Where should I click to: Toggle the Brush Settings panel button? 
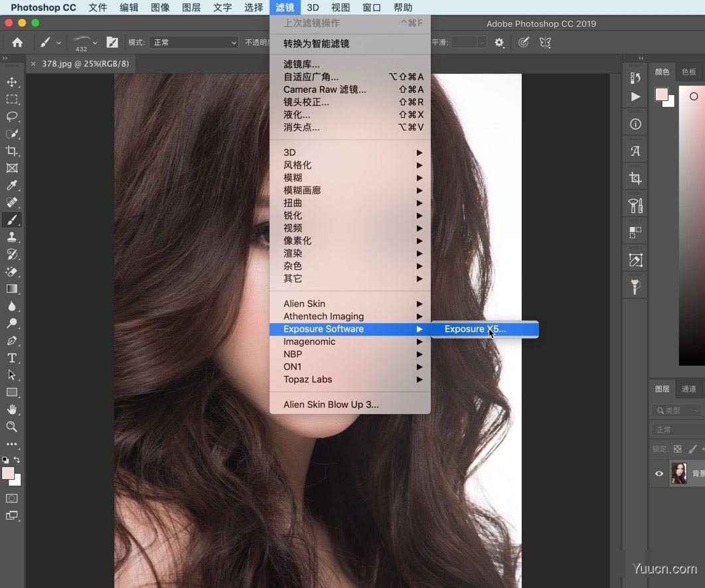112,42
